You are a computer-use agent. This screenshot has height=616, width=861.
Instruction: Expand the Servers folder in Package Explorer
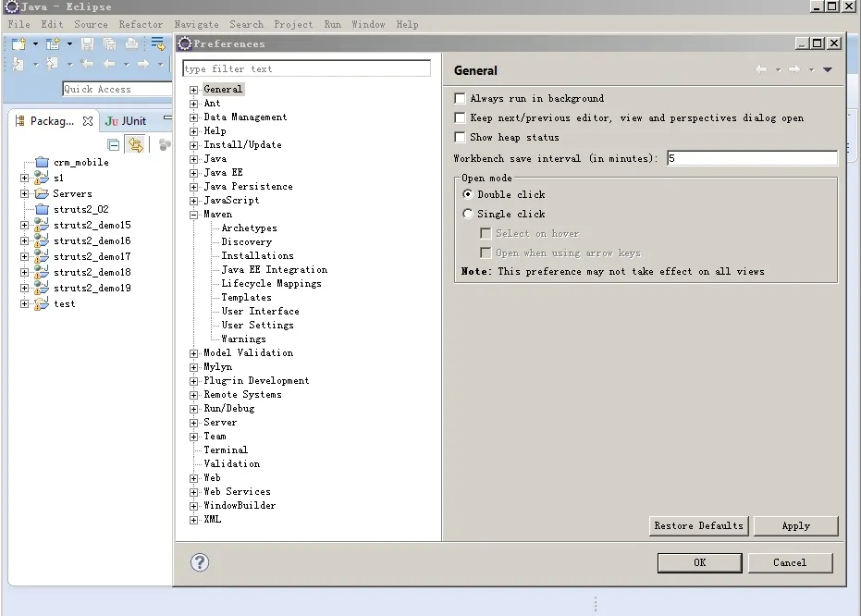(x=24, y=194)
